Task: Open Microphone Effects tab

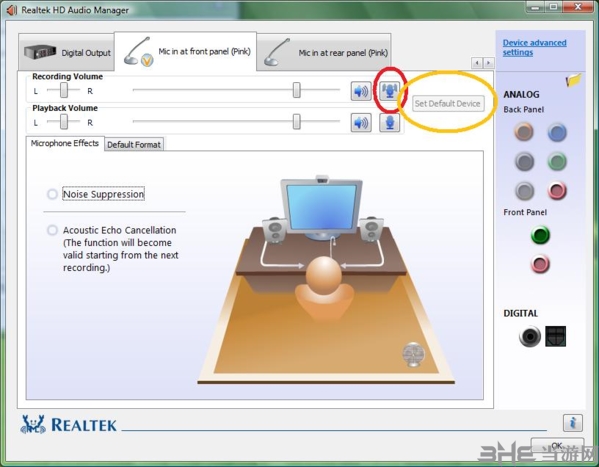Action: [x=65, y=143]
